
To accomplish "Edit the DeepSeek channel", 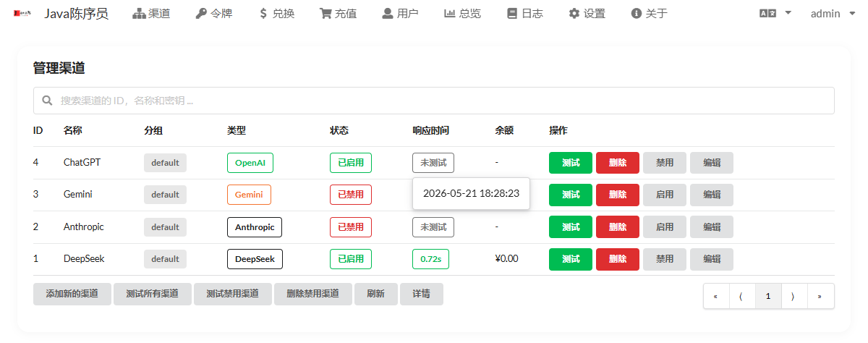I will click(x=712, y=259).
